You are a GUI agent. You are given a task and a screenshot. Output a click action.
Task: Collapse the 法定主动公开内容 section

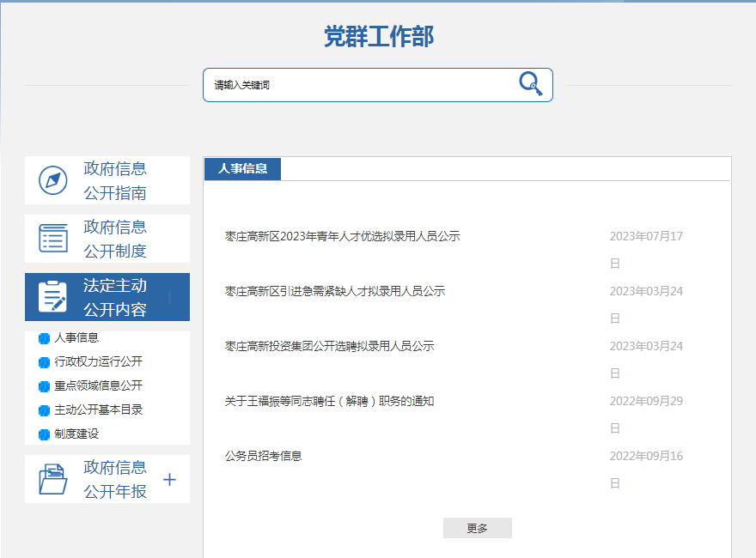[169, 298]
